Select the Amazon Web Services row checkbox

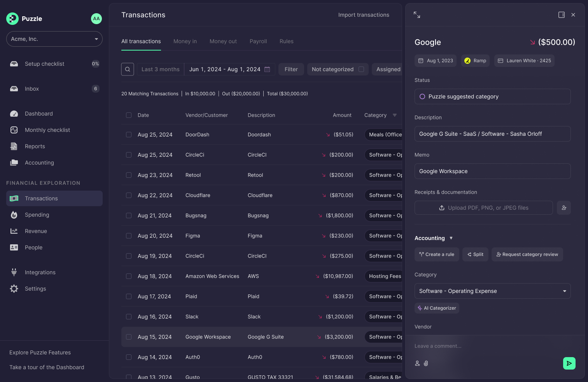pos(129,276)
